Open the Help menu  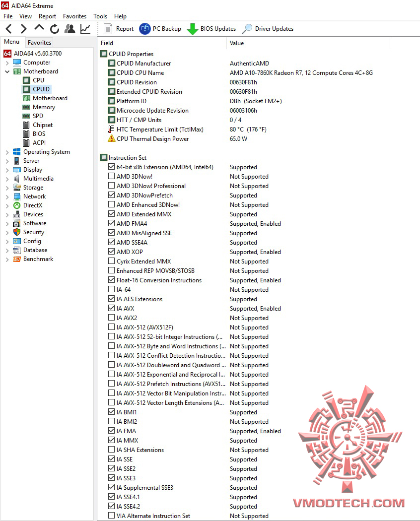point(120,16)
